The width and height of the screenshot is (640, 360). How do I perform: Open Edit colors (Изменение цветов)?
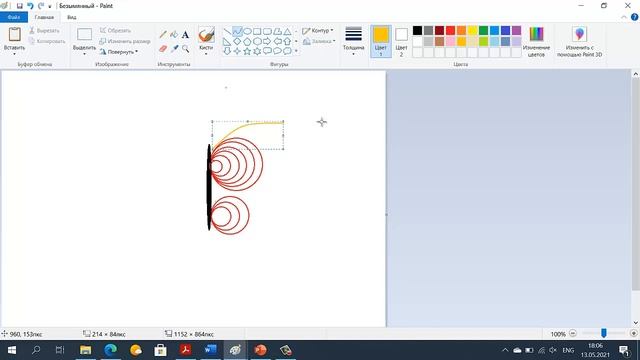click(536, 41)
